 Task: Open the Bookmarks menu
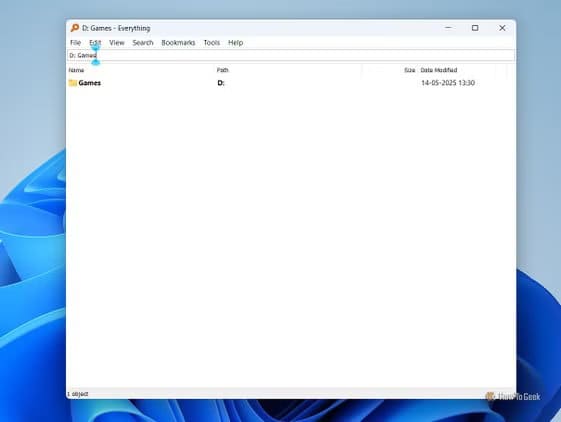point(178,43)
